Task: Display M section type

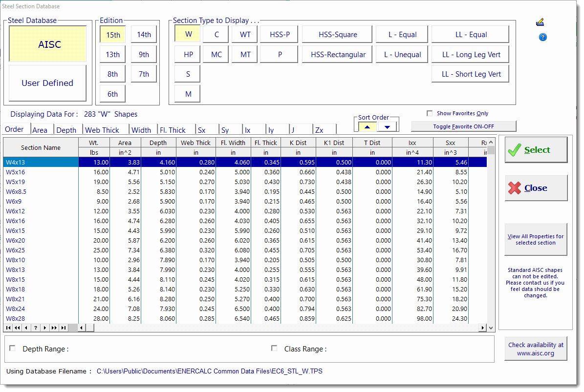Action: tap(187, 94)
